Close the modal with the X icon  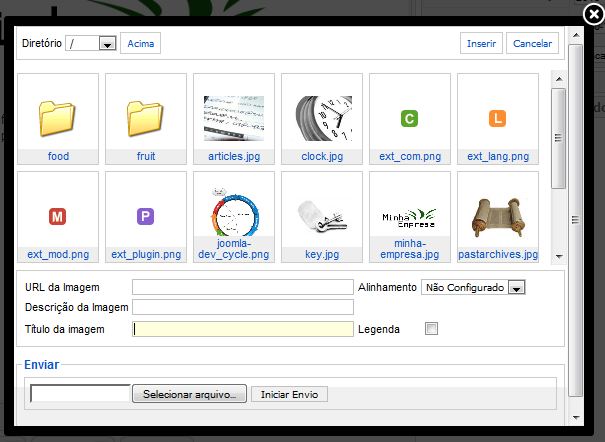click(593, 15)
